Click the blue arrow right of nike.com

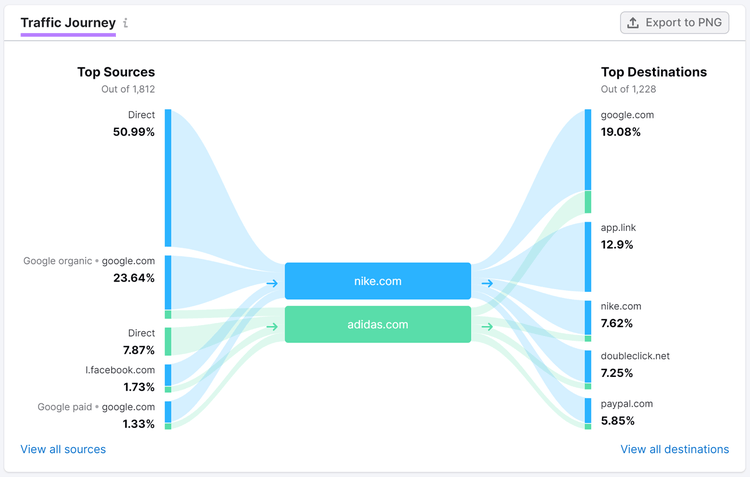pyautogui.click(x=487, y=283)
